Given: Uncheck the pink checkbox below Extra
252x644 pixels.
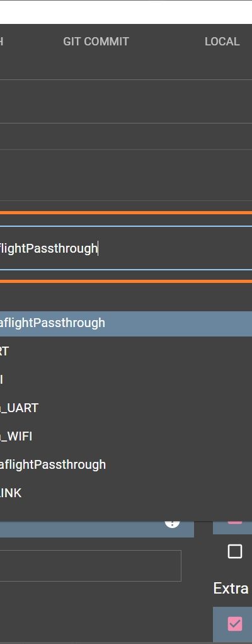Looking at the screenshot, I should point(235,624).
